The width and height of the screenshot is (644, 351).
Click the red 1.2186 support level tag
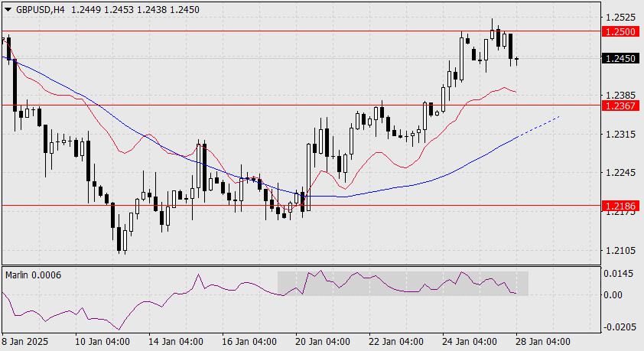click(x=617, y=205)
